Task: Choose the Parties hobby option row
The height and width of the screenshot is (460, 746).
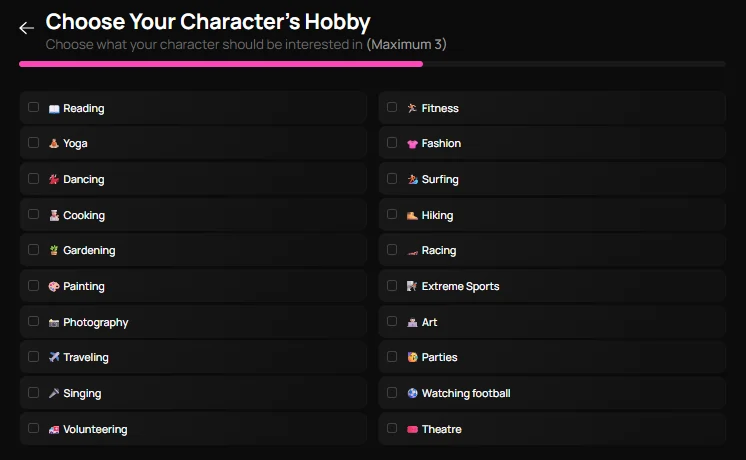Action: point(552,358)
